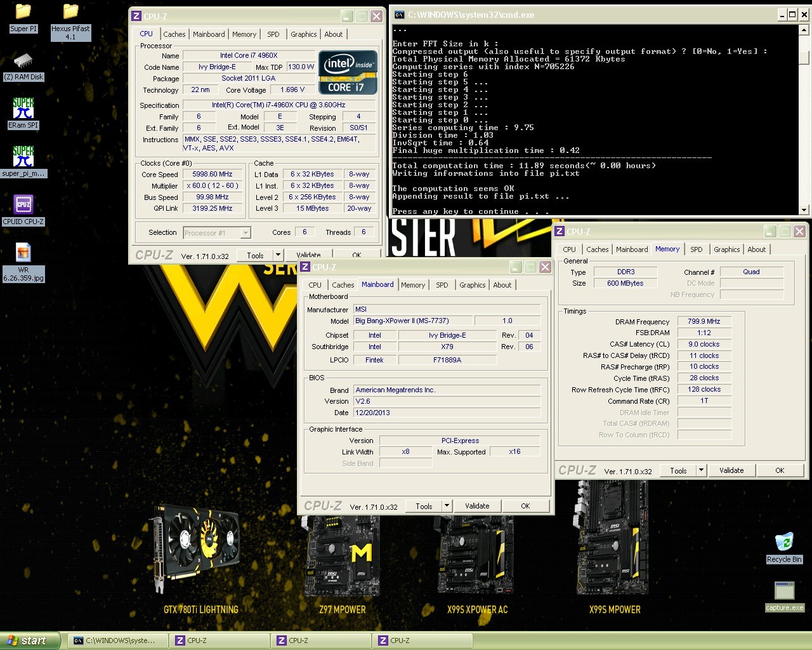
Task: Click title bar icon in Memory CPU-Z window
Action: point(560,232)
